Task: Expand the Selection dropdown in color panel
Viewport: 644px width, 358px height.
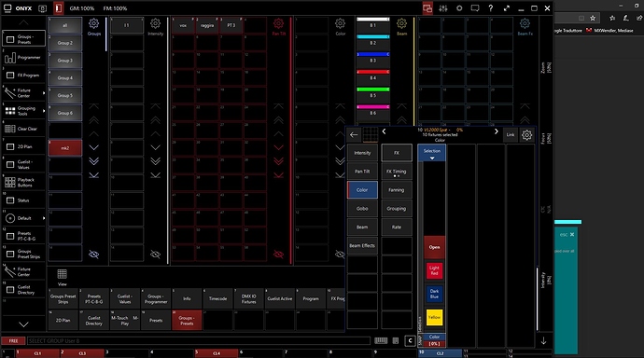Action: (431, 154)
